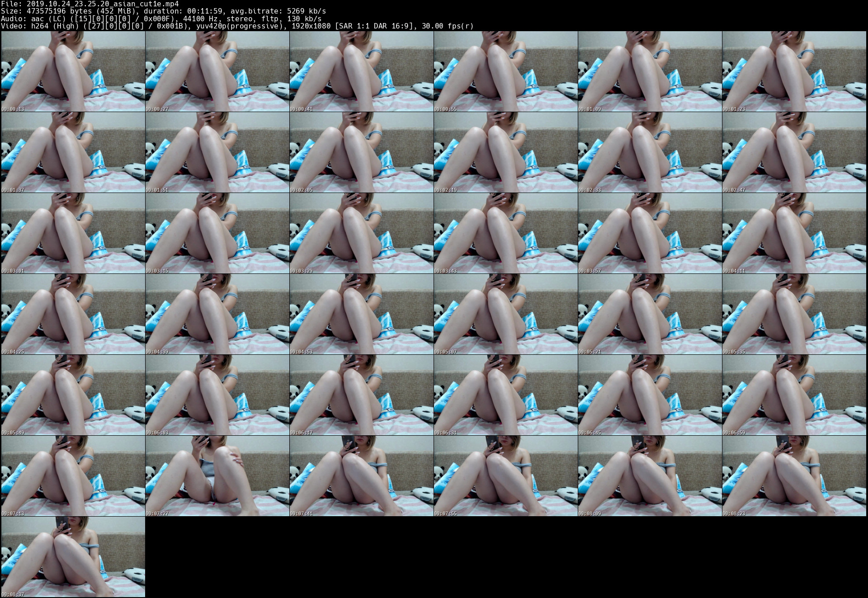This screenshot has width=868, height=598.
Task: Open preview stamped 00:03:57
Action: click(x=650, y=233)
